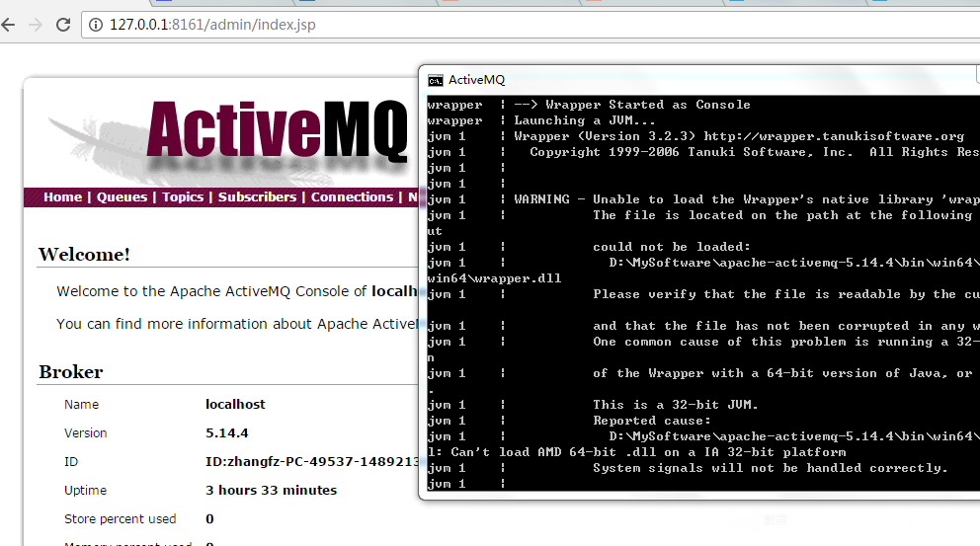
Task: Click the Uptime value text
Action: [271, 491]
